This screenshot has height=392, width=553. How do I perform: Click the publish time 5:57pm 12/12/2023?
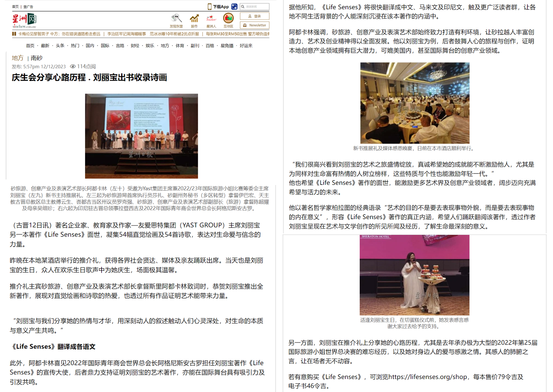(x=44, y=67)
